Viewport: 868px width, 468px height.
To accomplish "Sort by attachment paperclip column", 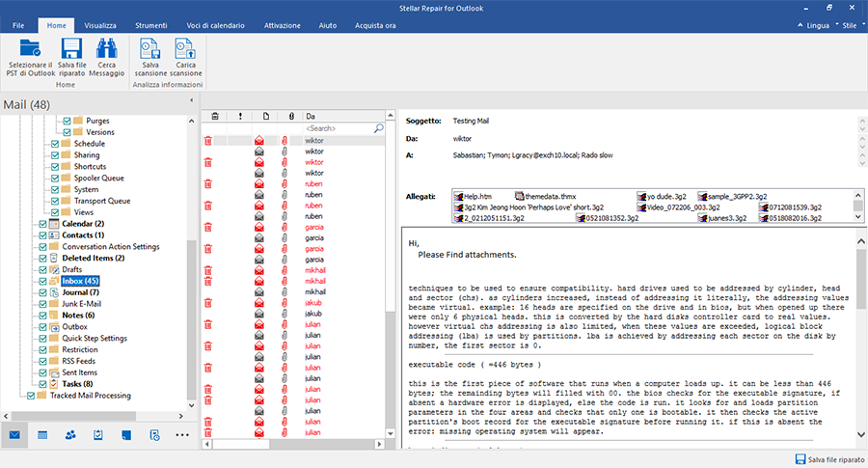I will pyautogui.click(x=291, y=117).
